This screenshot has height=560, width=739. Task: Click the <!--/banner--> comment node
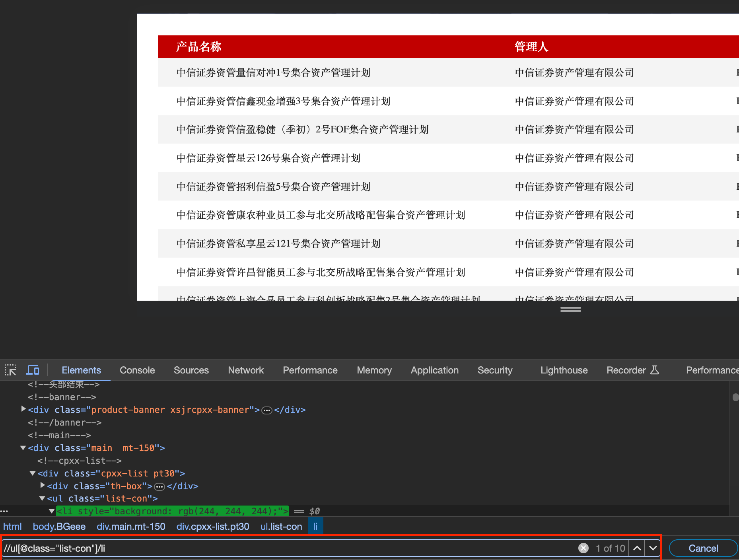(x=64, y=422)
